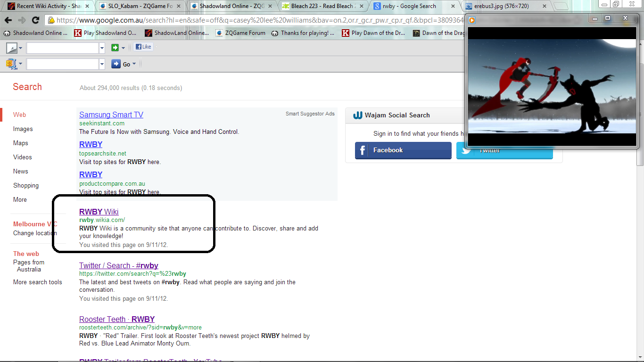Open second toolbar search box dropdown arrow
Viewport: 644px width, 362px height.
click(102, 64)
